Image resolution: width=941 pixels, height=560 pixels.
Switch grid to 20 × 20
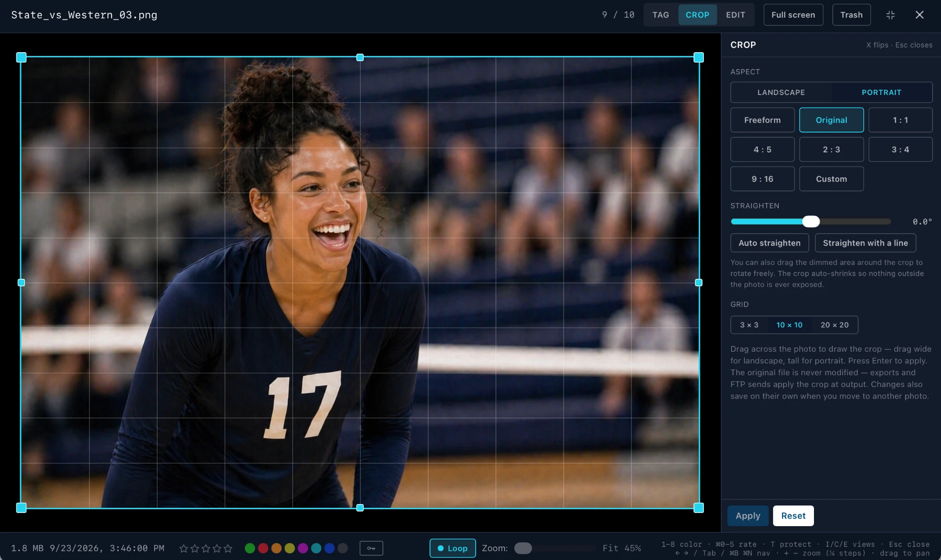(834, 325)
